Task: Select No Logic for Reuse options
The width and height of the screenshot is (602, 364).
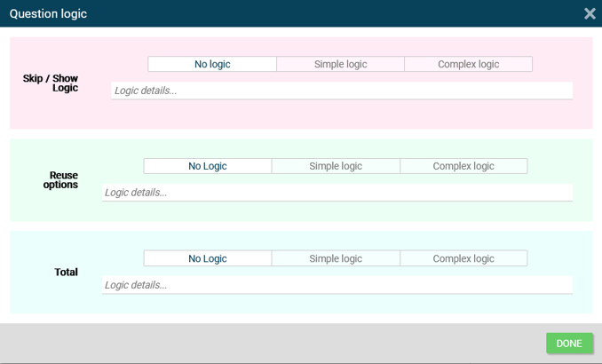Action: coord(208,166)
